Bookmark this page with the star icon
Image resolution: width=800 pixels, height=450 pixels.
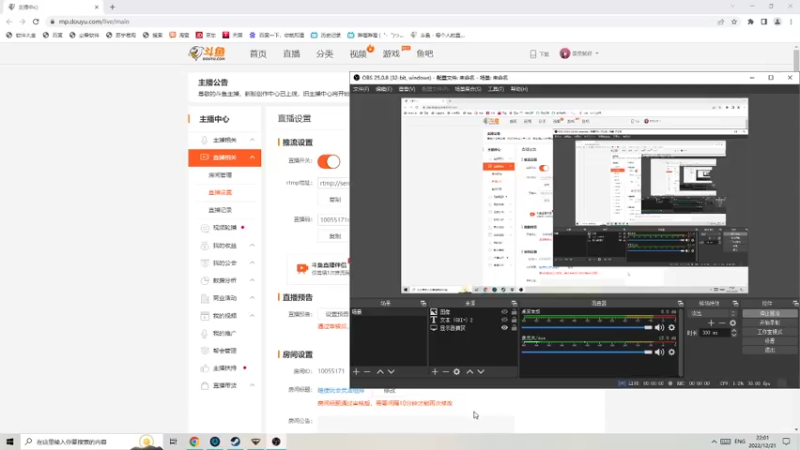(734, 21)
